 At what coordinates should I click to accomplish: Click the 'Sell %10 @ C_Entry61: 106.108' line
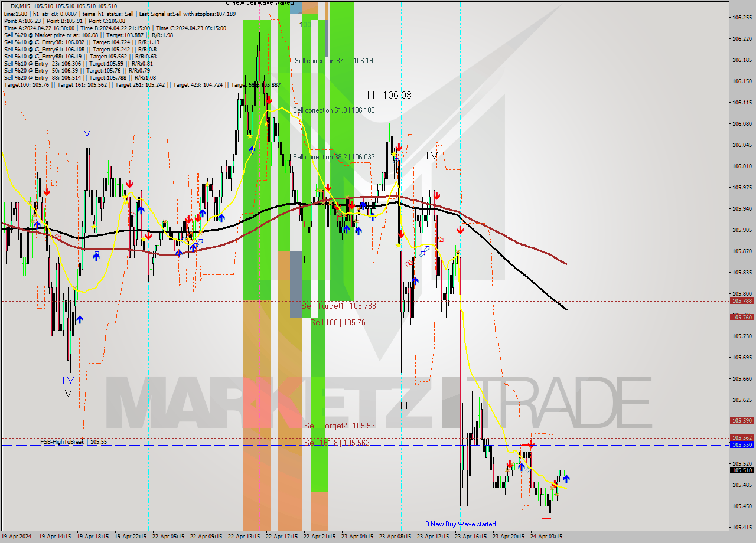click(80, 49)
